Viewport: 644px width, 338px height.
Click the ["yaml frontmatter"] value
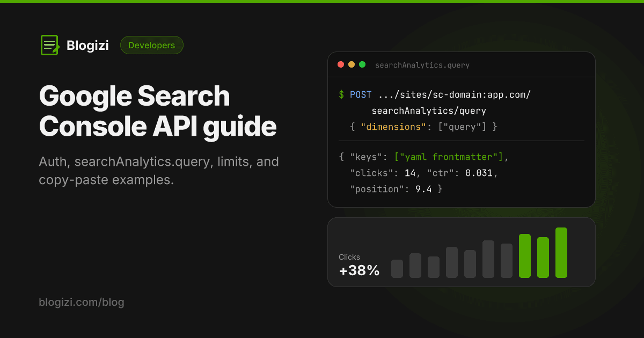click(x=449, y=157)
